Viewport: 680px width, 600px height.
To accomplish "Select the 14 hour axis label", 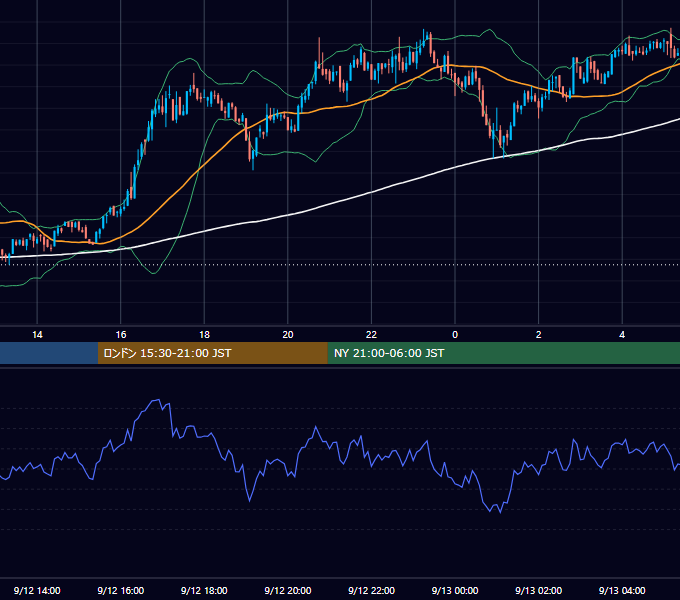I will [37, 335].
